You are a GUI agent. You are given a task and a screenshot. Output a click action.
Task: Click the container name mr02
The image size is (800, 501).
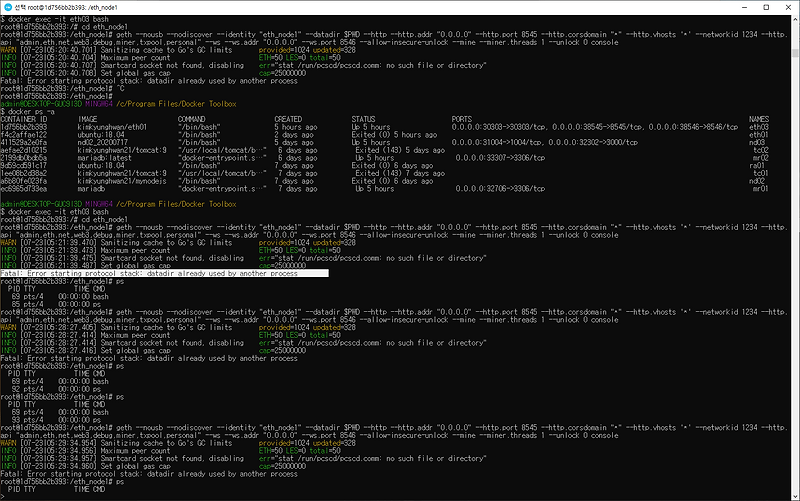(x=761, y=158)
